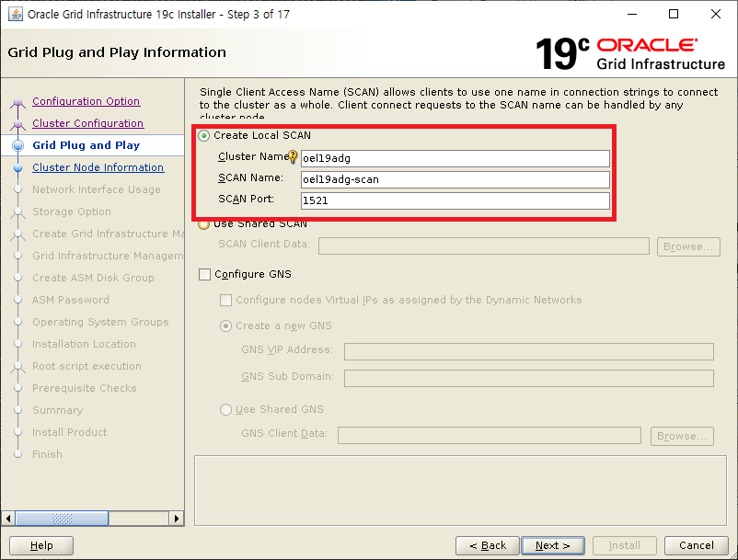Click the Create Grid Infrastructure Ma step

[109, 234]
